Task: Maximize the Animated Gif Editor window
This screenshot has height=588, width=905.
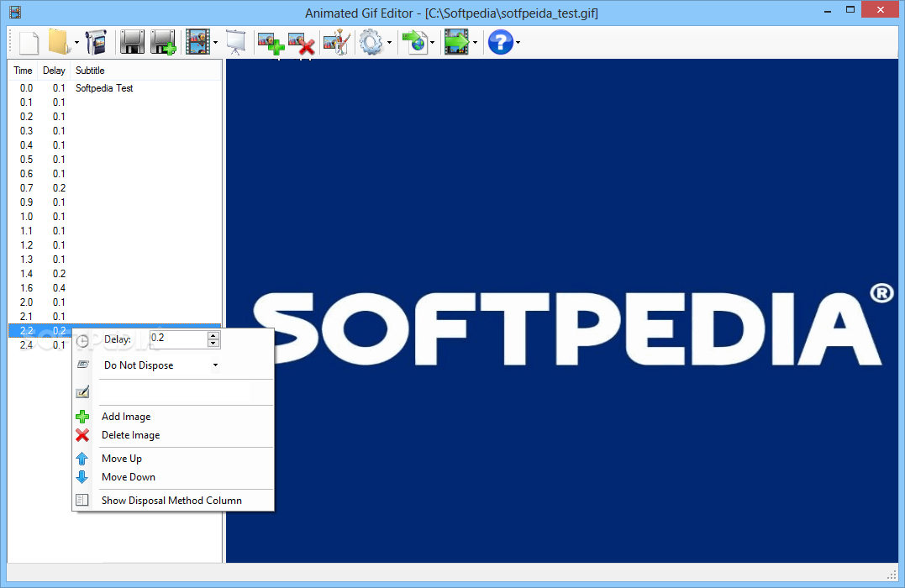Action: point(850,10)
